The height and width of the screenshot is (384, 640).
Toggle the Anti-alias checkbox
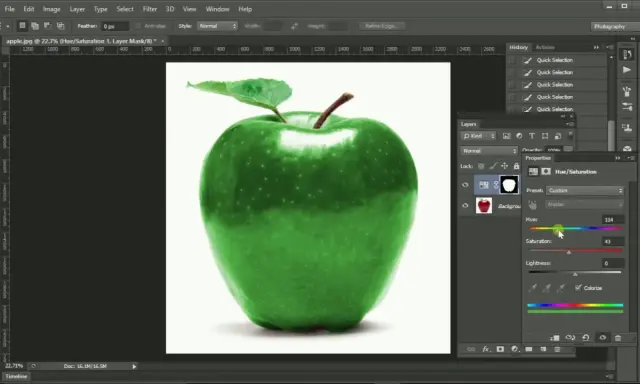pos(138,26)
